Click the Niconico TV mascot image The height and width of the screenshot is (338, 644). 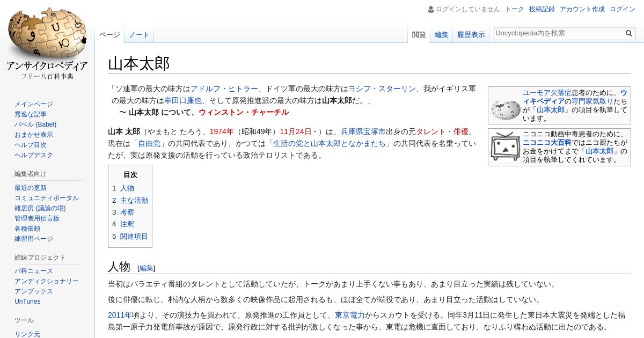click(506, 146)
